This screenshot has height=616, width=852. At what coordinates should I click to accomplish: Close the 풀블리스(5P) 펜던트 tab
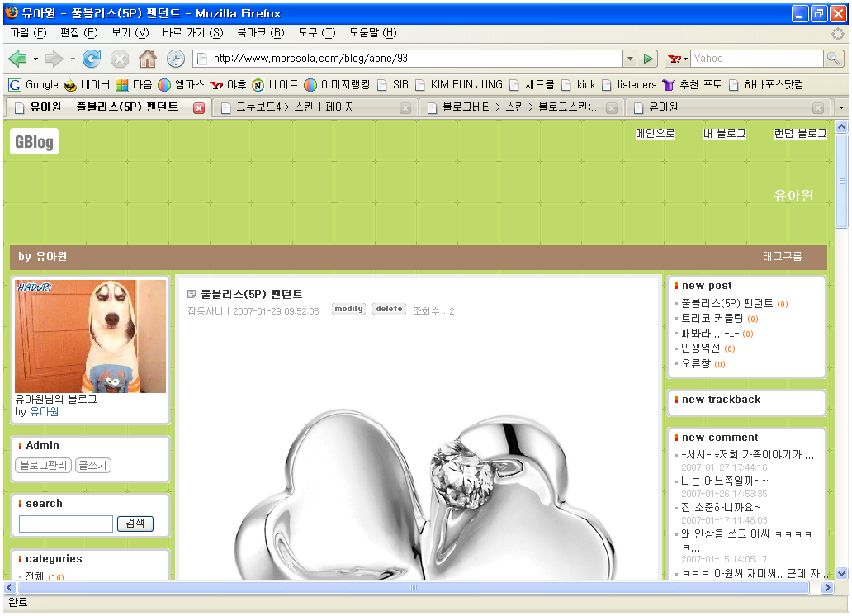(x=200, y=107)
